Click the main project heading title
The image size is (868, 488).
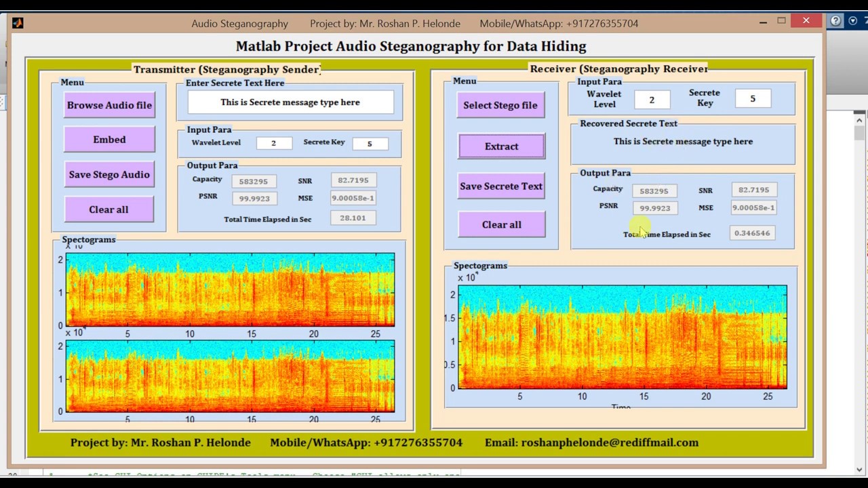[x=411, y=47]
